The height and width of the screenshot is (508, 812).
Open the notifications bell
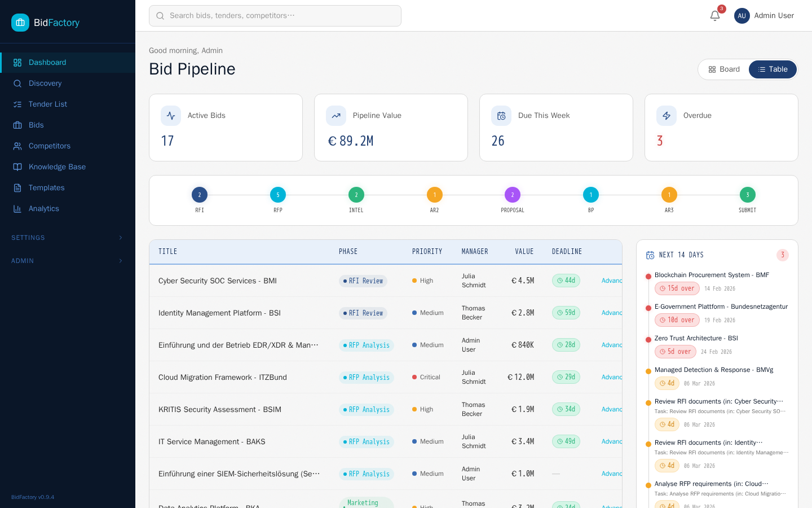click(x=715, y=16)
